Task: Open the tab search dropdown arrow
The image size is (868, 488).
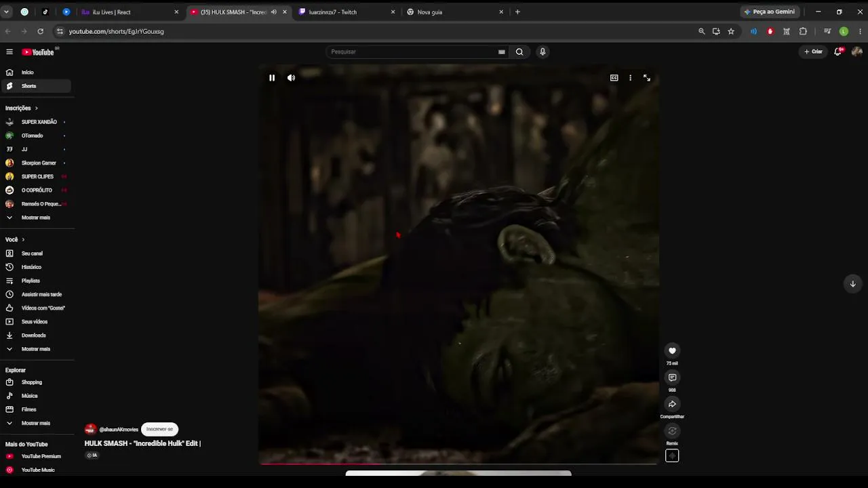Action: pyautogui.click(x=6, y=12)
